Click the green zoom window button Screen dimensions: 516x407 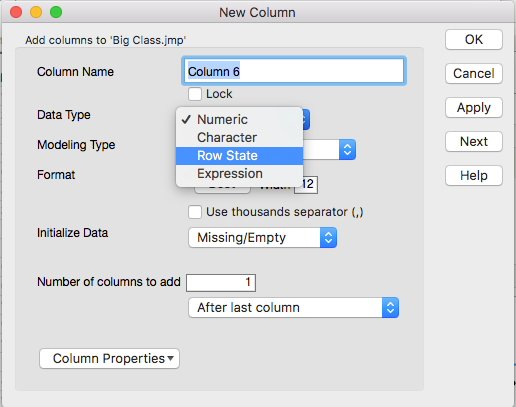point(56,12)
